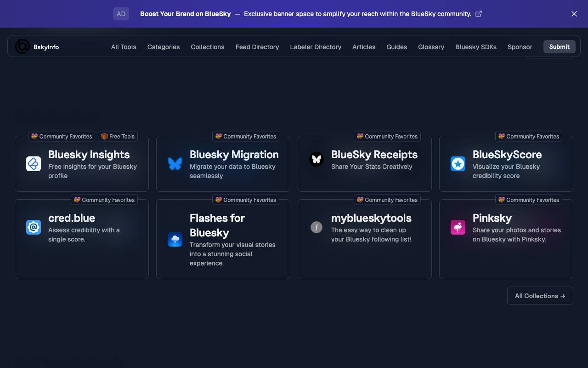This screenshot has height=368, width=588.
Task: Open Flashes for Bluesky tool title
Action: [217, 225]
